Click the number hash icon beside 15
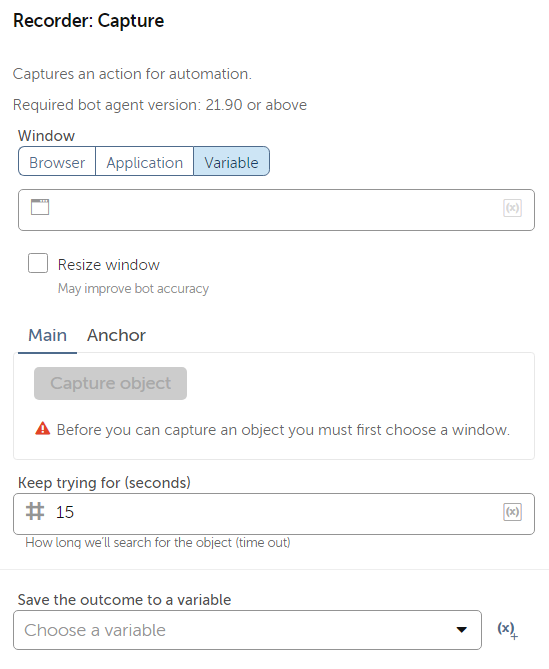The height and width of the screenshot is (669, 549). (35, 511)
